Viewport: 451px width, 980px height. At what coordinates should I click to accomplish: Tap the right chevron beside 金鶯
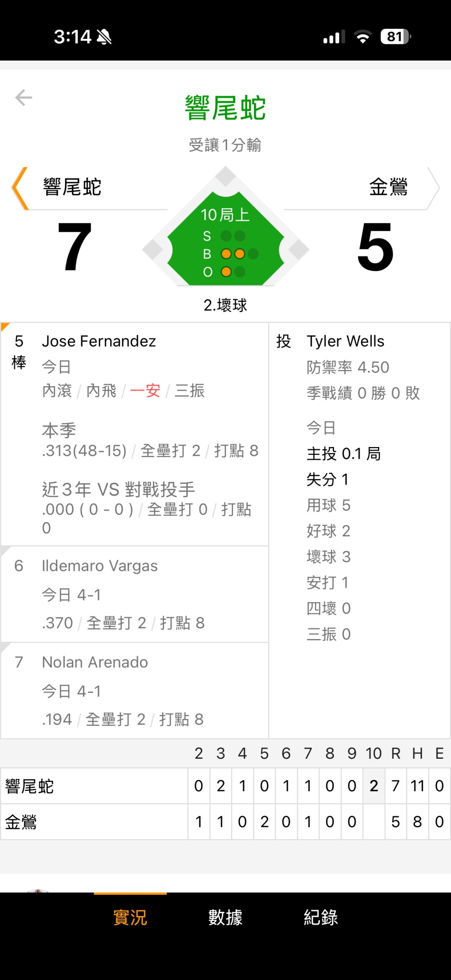(433, 188)
